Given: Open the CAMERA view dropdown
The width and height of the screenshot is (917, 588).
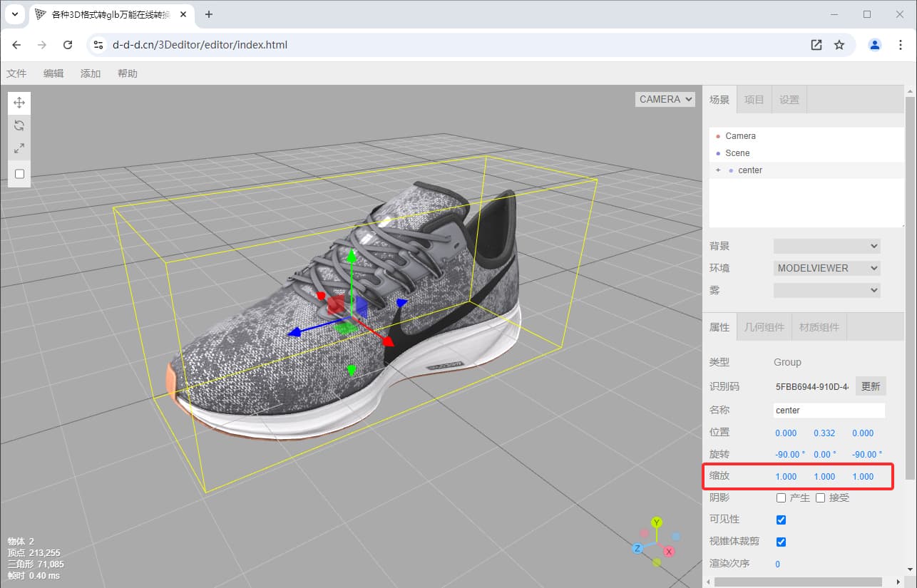Looking at the screenshot, I should [665, 99].
